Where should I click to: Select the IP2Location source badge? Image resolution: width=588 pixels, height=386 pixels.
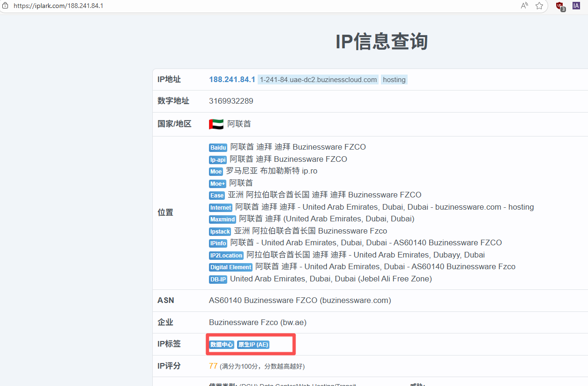point(226,255)
